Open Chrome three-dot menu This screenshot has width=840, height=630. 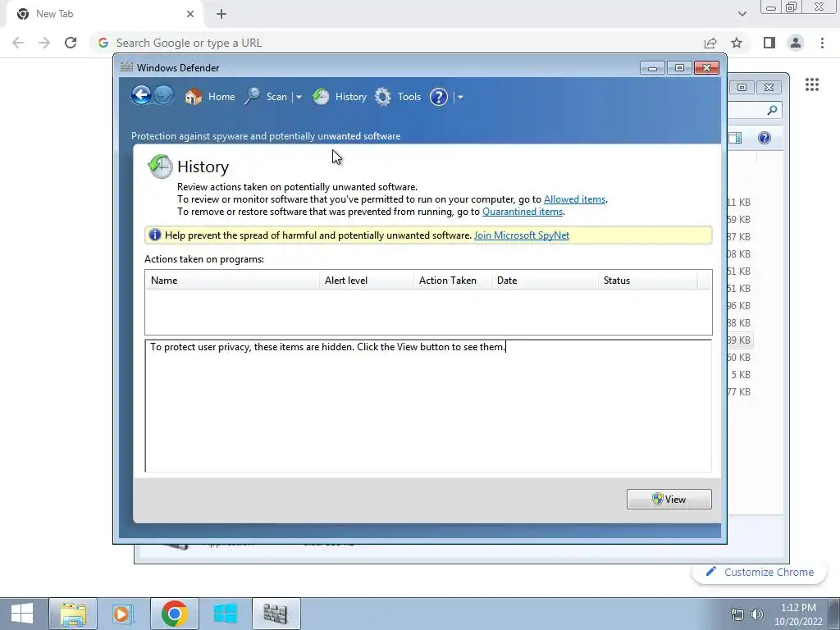[x=822, y=43]
